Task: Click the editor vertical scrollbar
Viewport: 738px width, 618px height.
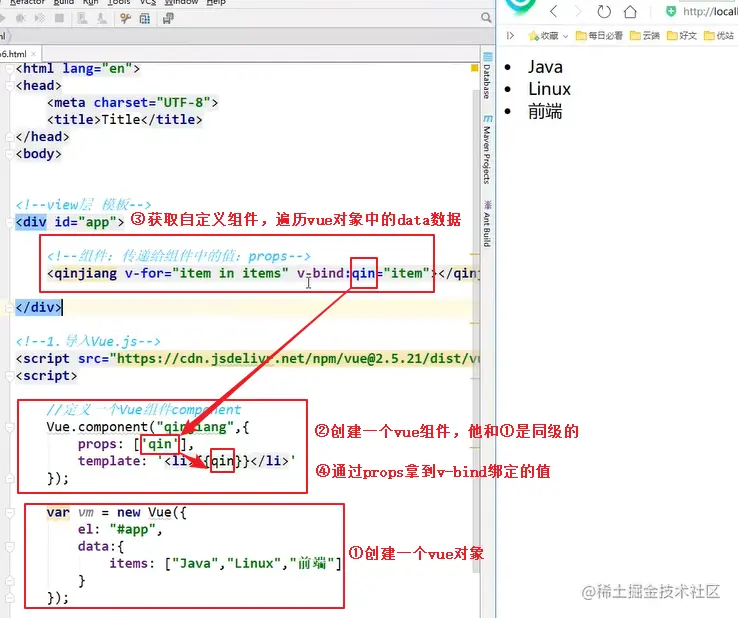Action: tap(476, 329)
